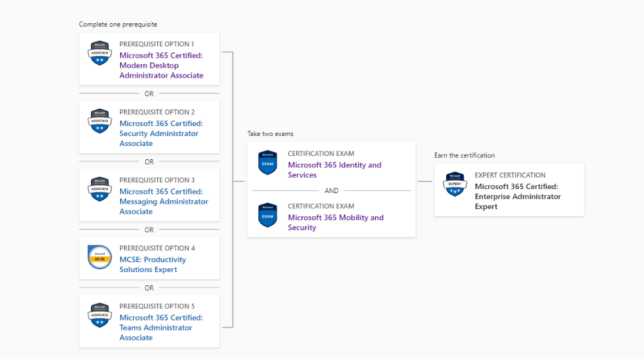Click the 'OR' label below prerequisite option 4
The height and width of the screenshot is (359, 644).
149,288
